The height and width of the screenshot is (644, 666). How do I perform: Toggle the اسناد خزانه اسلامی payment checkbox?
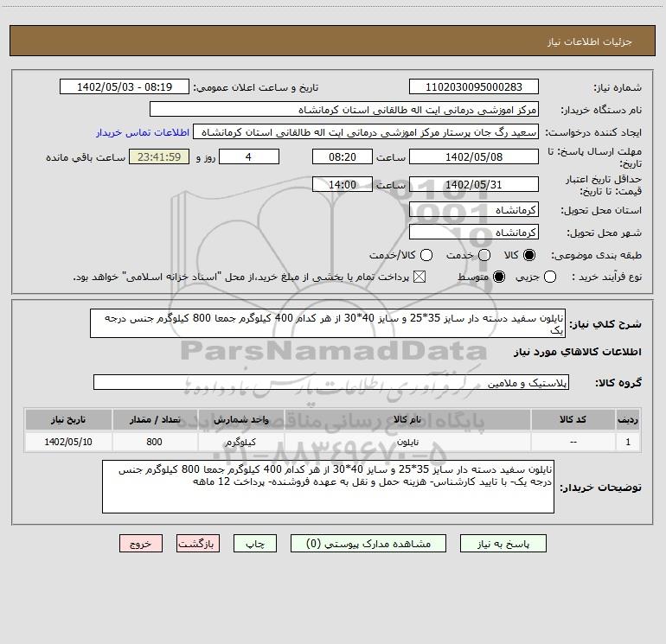point(419,277)
